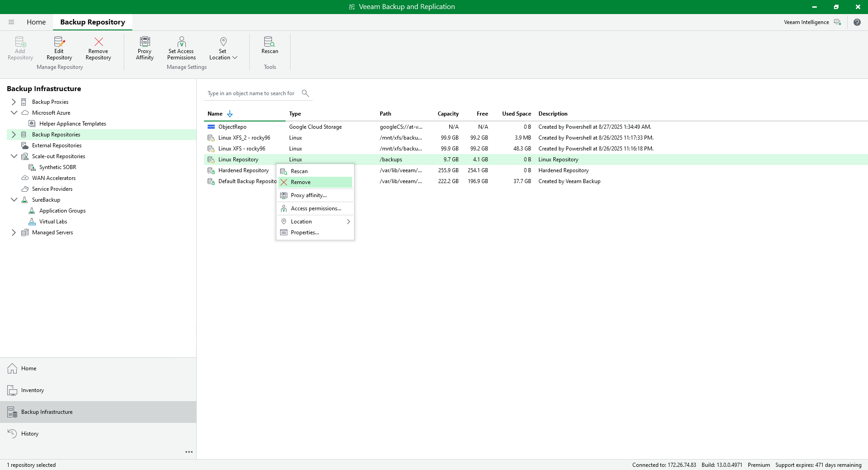Click the Linux Repository row icon

[x=211, y=160]
